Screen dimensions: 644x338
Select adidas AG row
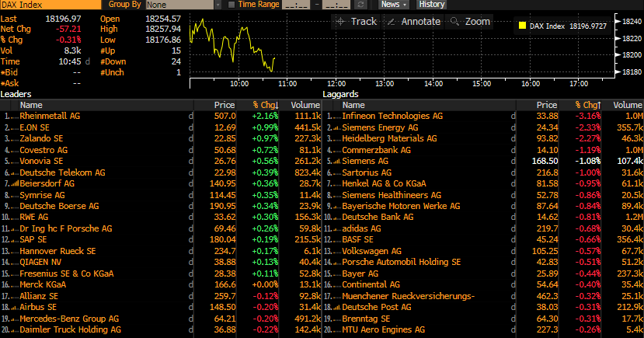[x=483, y=228]
